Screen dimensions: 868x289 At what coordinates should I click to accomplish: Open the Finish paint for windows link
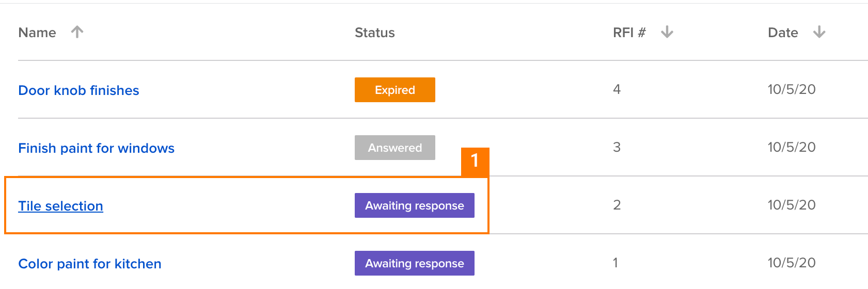96,148
